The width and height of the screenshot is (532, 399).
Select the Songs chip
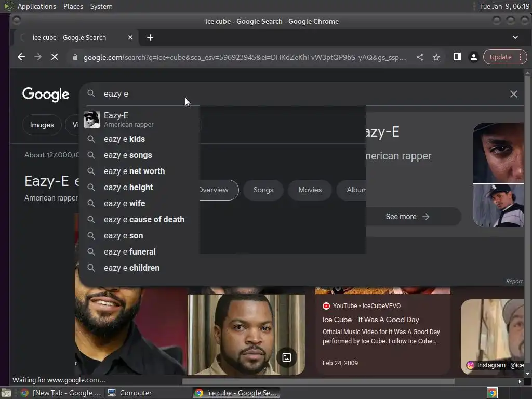pyautogui.click(x=263, y=190)
